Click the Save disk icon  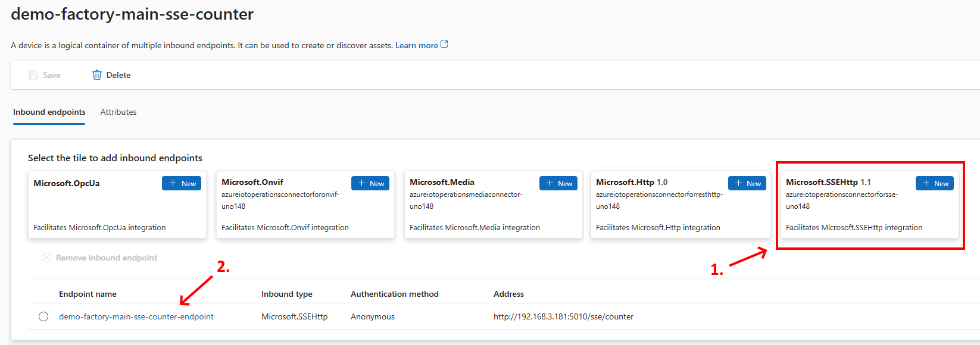[x=34, y=75]
